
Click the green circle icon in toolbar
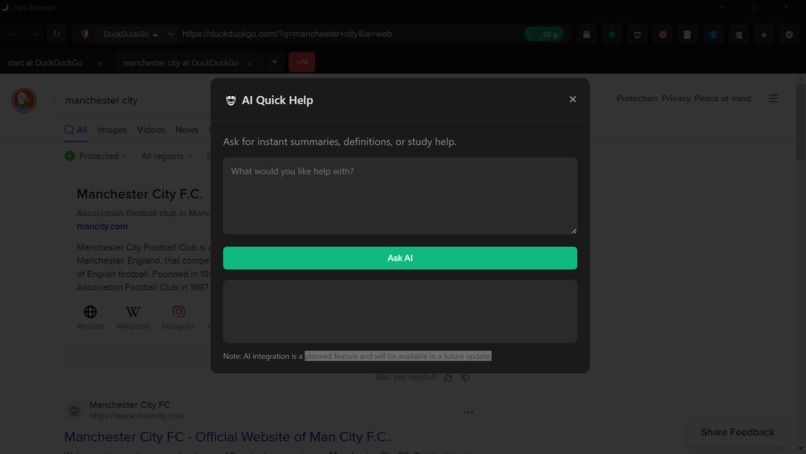point(612,34)
